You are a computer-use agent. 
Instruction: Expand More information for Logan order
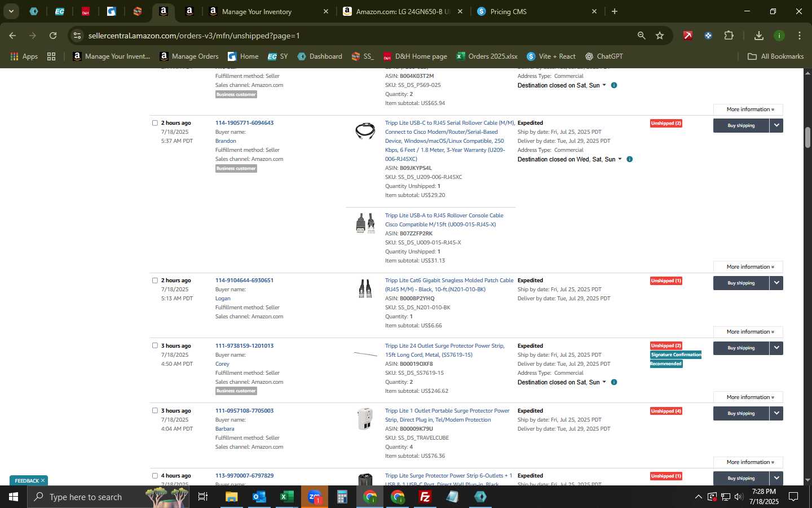[x=748, y=331]
